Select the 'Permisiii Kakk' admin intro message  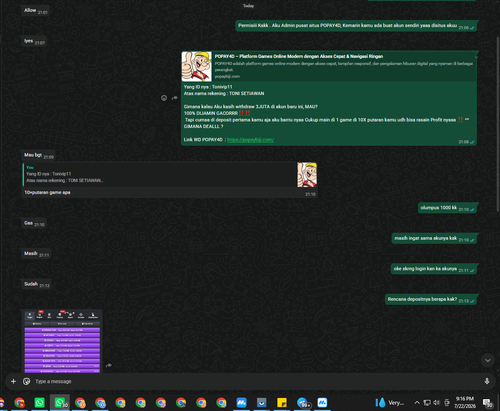point(356,26)
